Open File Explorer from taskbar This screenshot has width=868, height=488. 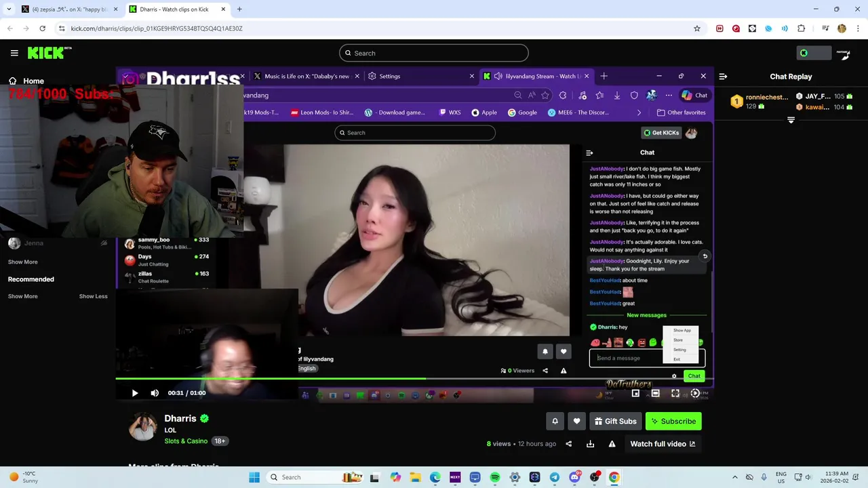(x=415, y=477)
